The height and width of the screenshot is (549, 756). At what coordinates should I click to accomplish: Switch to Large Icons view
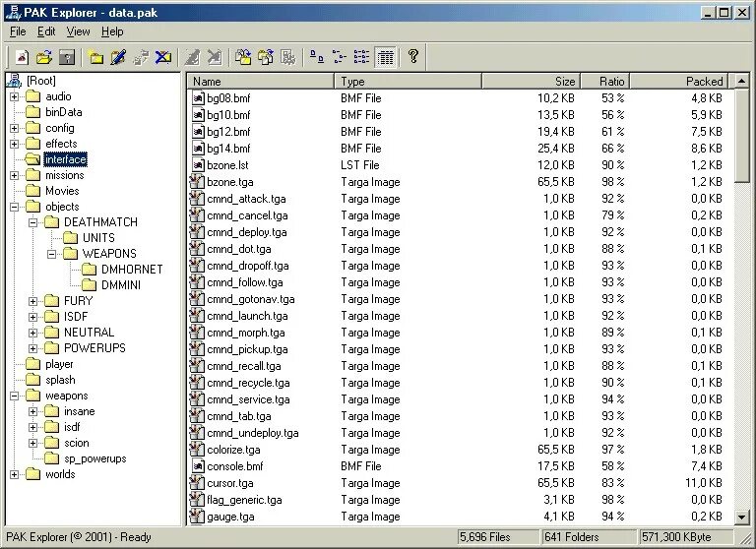(317, 57)
